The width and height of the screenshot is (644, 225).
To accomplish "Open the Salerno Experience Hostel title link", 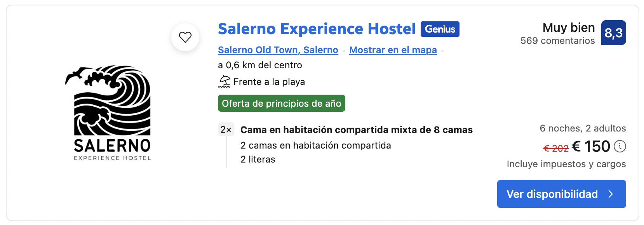I will tap(317, 29).
